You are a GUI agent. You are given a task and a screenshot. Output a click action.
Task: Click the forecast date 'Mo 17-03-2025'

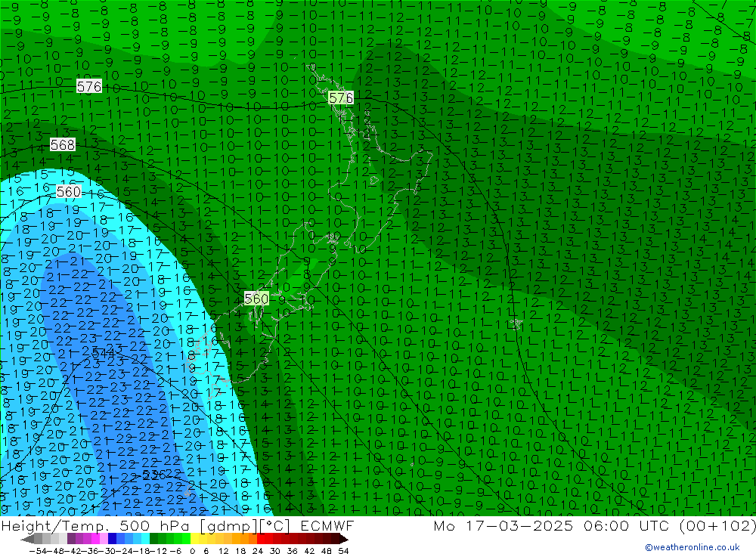tap(503, 525)
